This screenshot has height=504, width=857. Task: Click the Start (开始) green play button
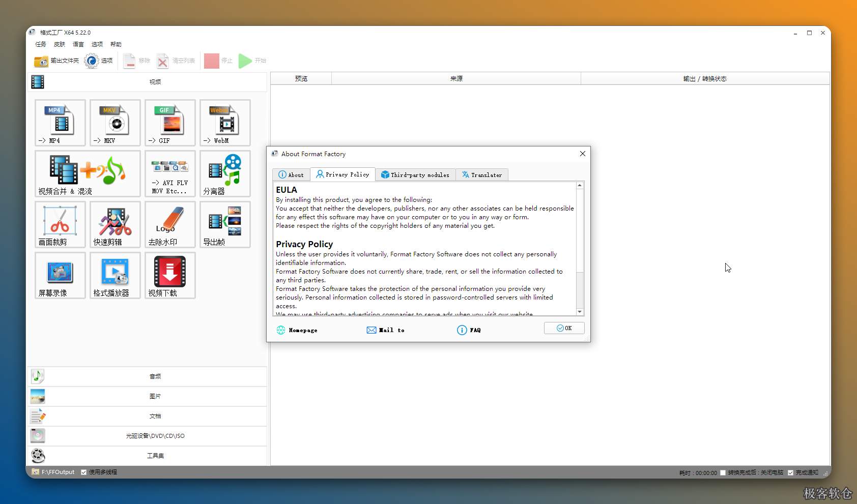(x=252, y=61)
